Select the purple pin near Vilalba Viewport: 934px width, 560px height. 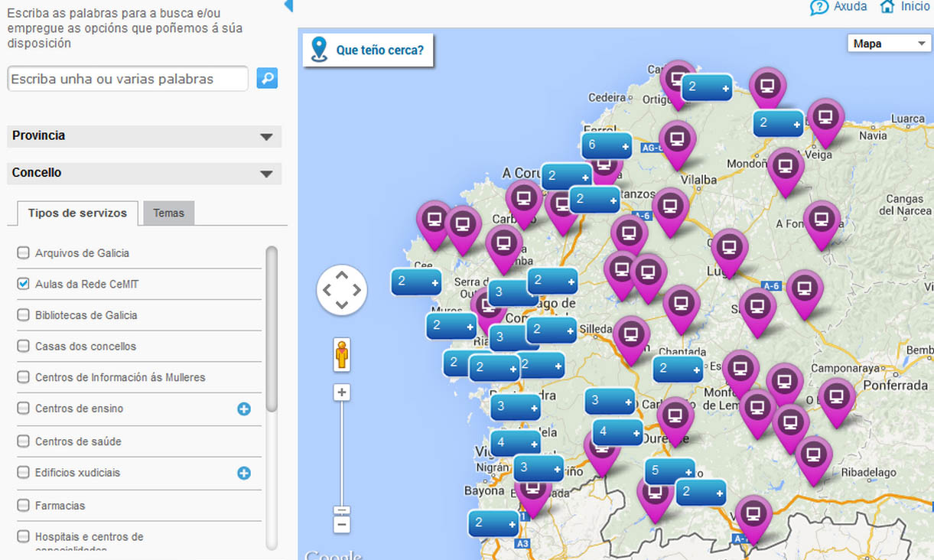pyautogui.click(x=677, y=144)
